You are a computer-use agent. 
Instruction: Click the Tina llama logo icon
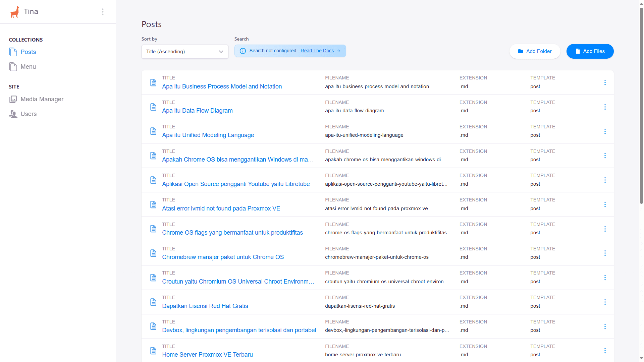point(14,12)
